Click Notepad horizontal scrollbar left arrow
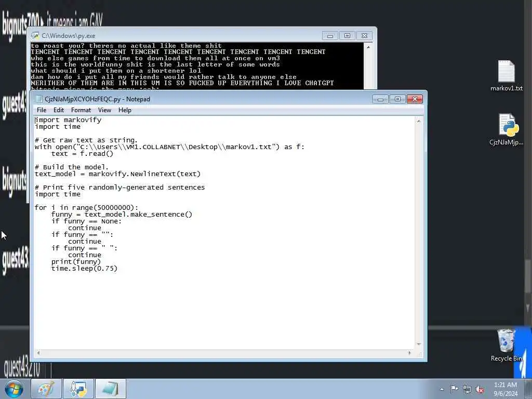532x399 pixels. point(38,353)
